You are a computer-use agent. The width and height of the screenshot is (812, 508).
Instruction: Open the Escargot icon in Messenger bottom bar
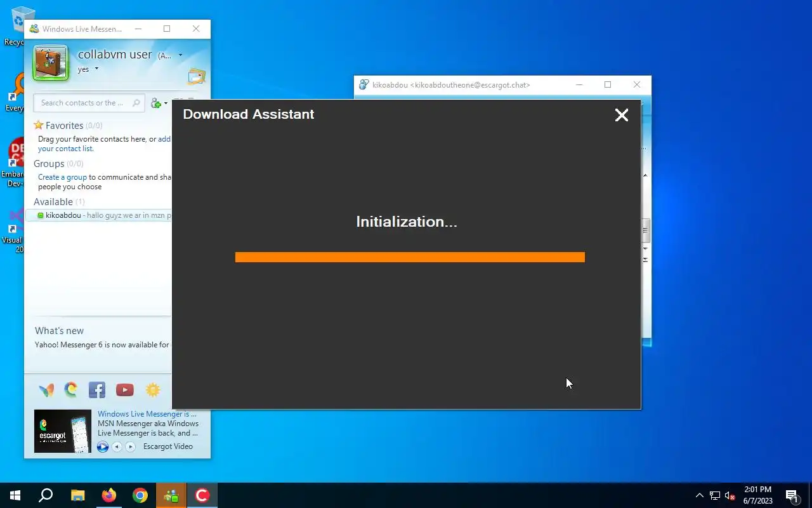click(71, 389)
